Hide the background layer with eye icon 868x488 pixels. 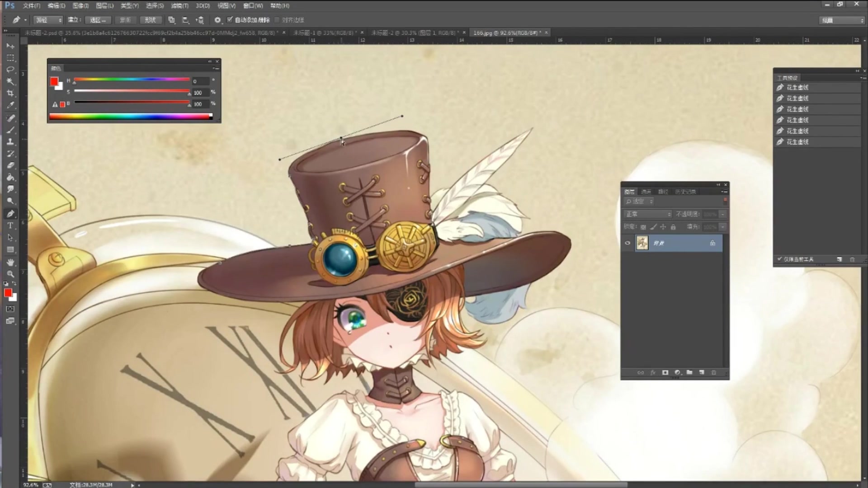(x=627, y=243)
